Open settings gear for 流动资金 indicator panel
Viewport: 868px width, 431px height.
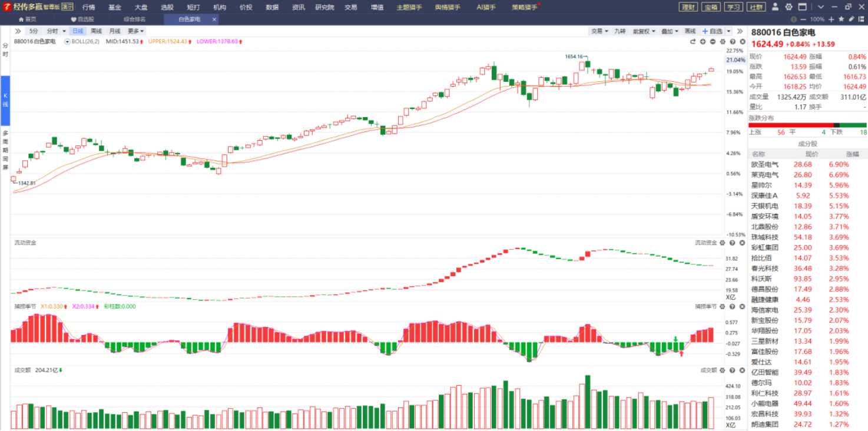point(723,243)
